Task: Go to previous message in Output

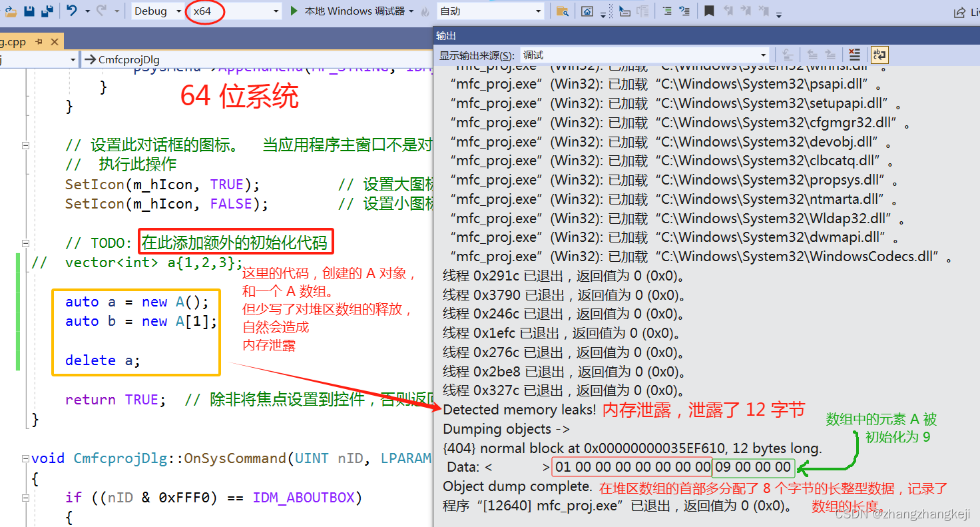Action: 812,55
